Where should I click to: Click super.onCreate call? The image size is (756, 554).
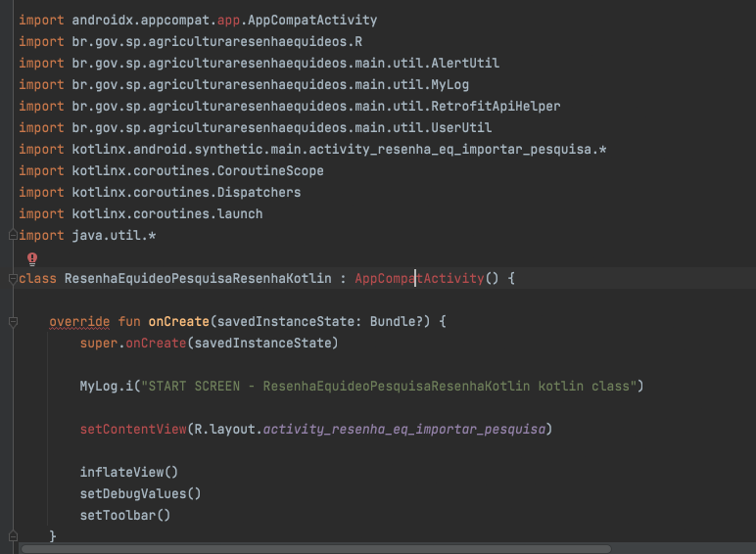coord(210,343)
